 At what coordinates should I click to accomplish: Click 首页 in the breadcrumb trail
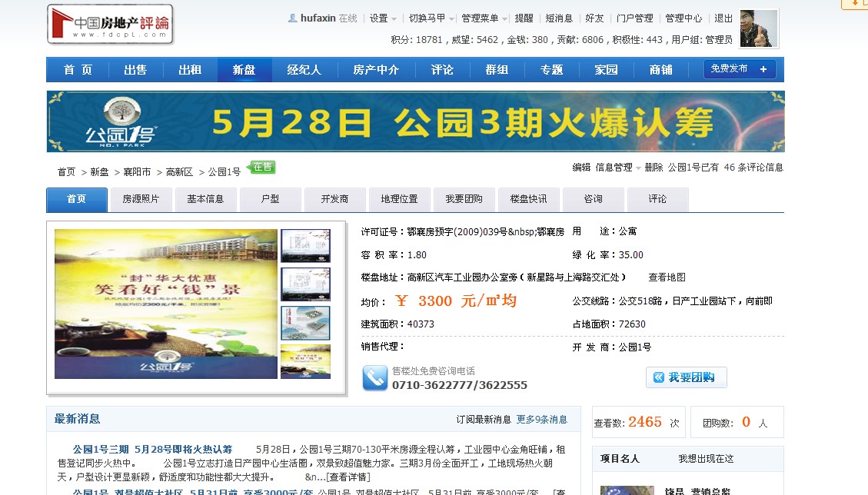pos(66,172)
